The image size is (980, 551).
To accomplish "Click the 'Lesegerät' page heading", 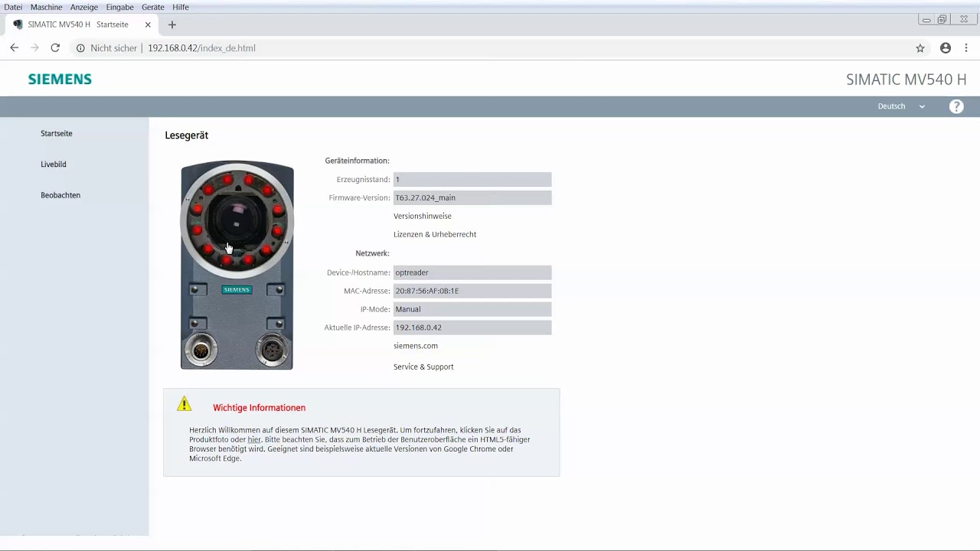I will pos(187,135).
